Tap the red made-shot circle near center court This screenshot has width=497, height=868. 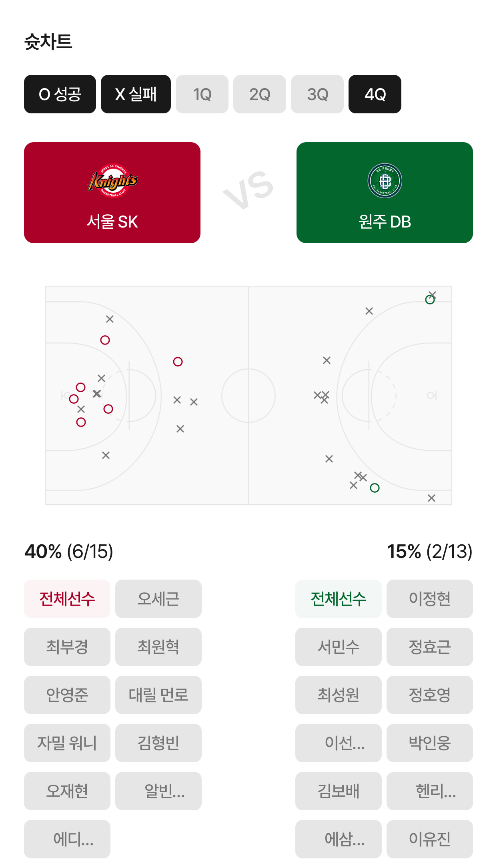(x=178, y=362)
